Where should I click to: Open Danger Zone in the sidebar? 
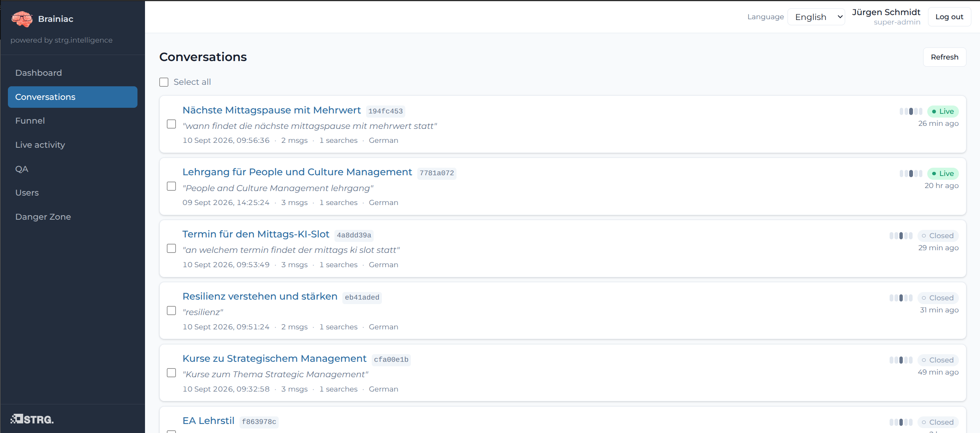(x=73, y=216)
